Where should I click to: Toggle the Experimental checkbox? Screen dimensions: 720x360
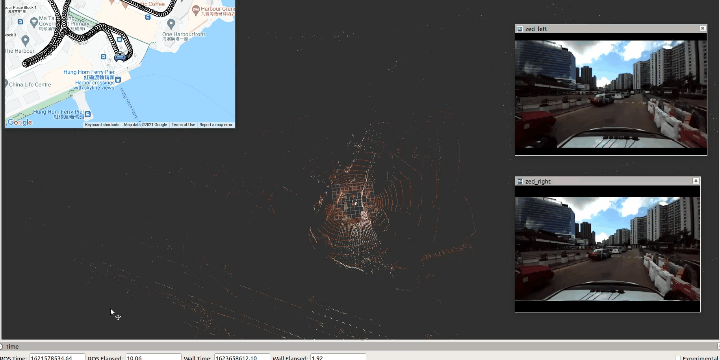pyautogui.click(x=678, y=358)
